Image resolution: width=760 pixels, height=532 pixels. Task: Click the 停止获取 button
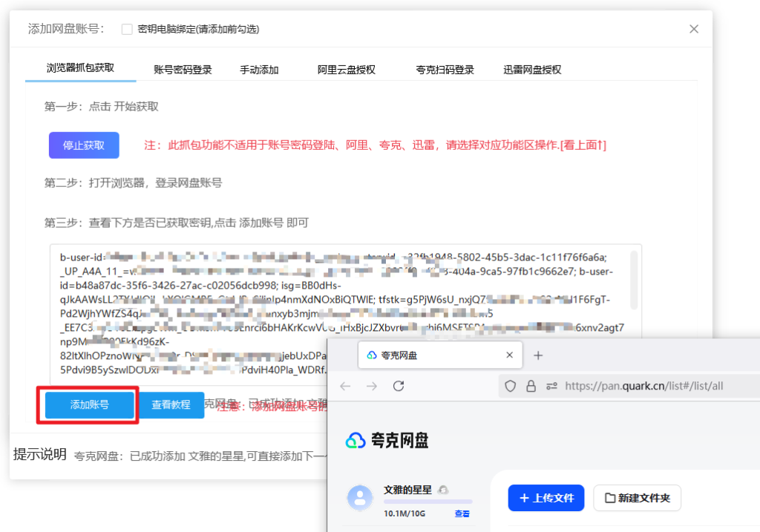84,145
